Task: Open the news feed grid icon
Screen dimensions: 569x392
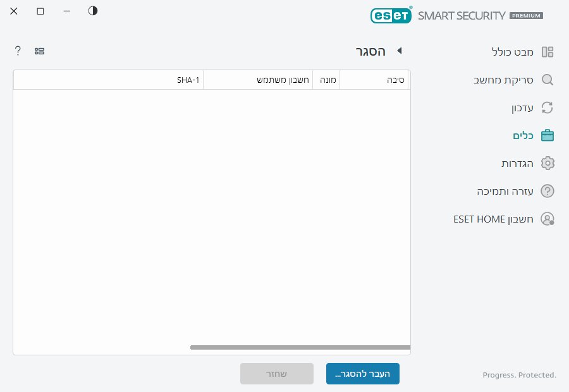Action: [39, 51]
